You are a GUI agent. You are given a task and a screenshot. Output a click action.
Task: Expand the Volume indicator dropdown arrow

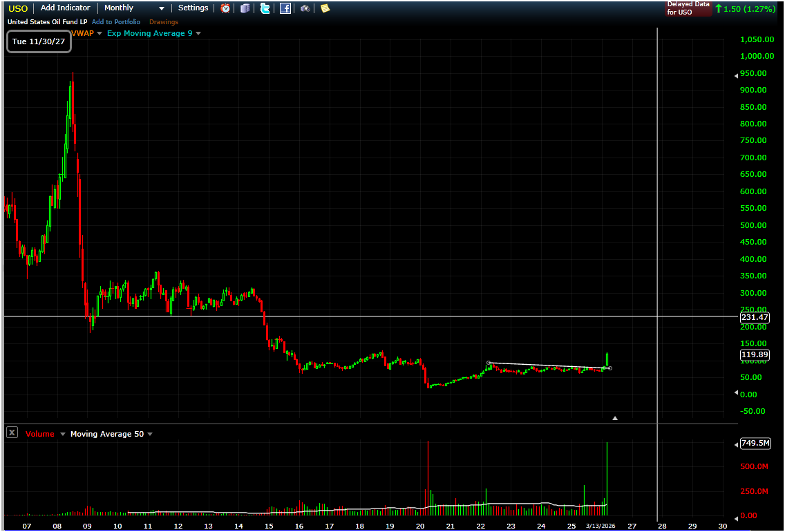63,434
